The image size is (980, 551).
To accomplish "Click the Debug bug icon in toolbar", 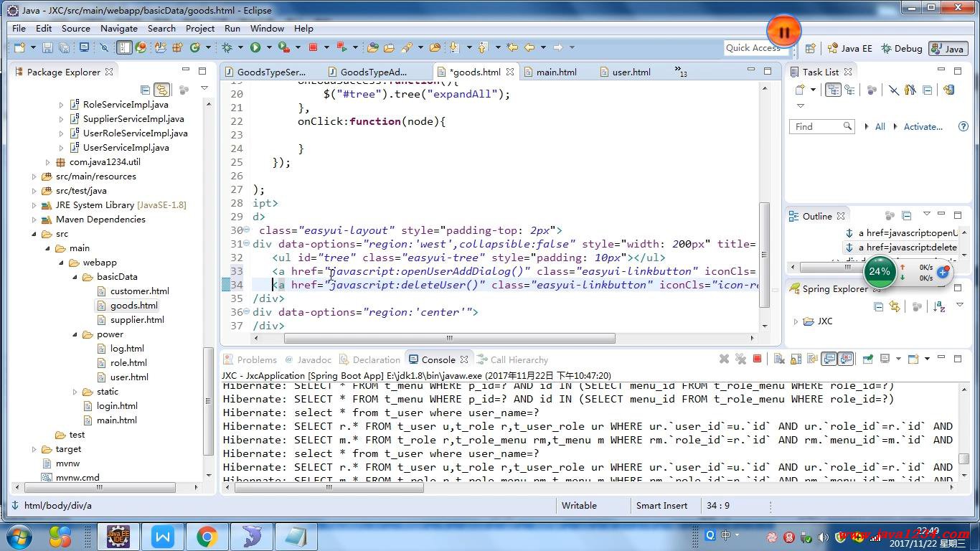I will pos(227,48).
